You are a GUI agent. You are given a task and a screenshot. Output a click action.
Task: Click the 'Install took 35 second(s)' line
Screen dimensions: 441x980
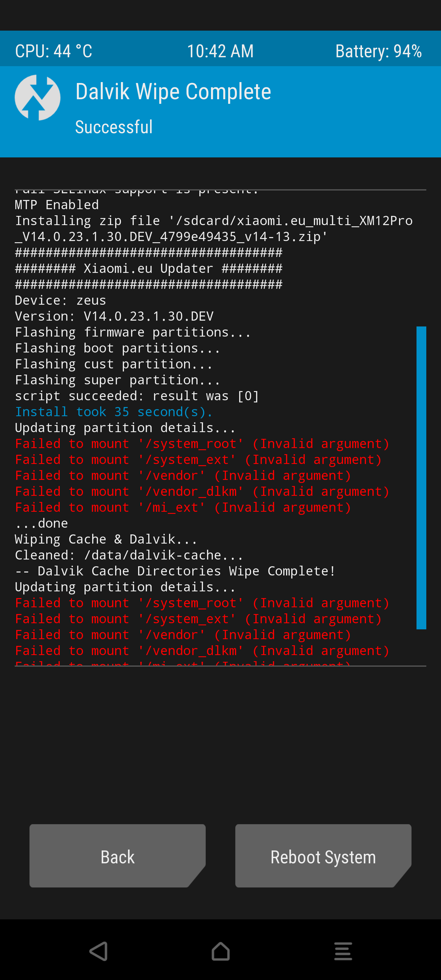point(113,412)
